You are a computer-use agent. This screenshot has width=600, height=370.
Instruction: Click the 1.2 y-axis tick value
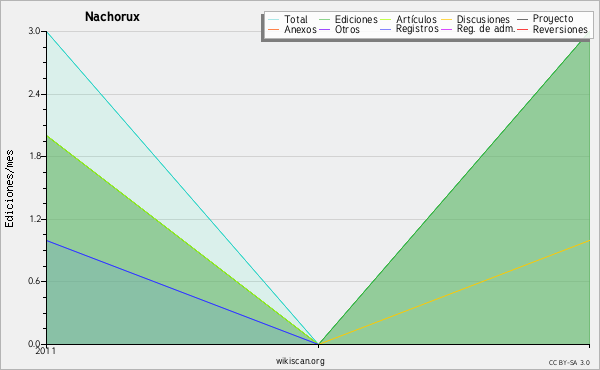[34, 219]
